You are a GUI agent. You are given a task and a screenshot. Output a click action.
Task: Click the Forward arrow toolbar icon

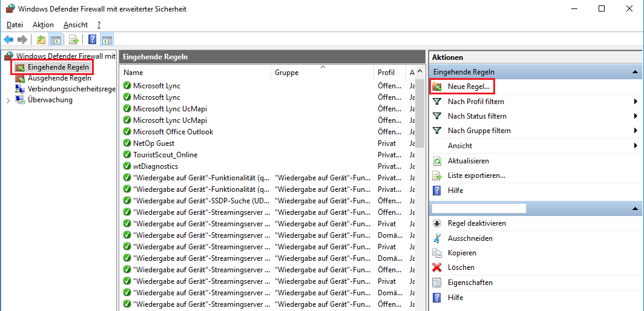(22, 39)
